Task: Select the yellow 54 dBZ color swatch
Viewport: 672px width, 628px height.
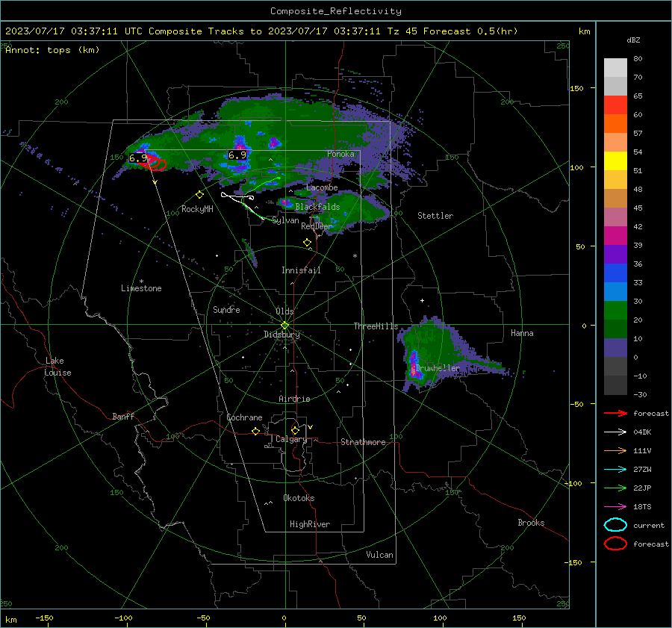Action: tap(615, 161)
